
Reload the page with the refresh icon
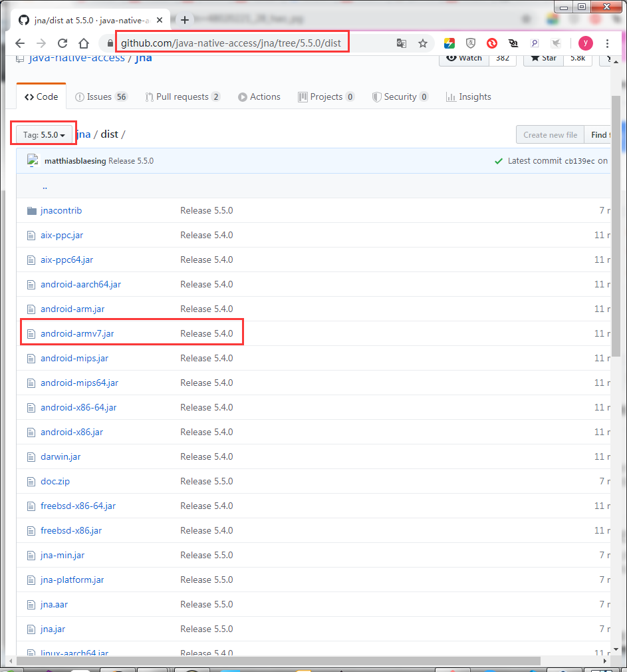(63, 43)
